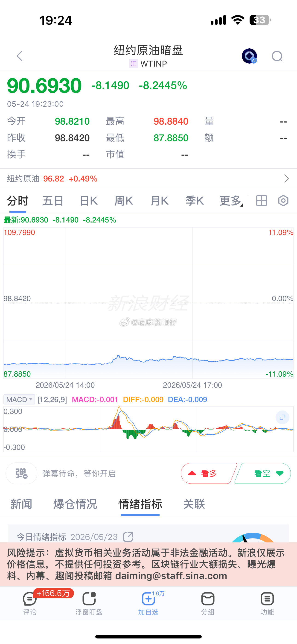
Task: Tap the Wi-Fi icon in status bar
Action: [238, 20]
